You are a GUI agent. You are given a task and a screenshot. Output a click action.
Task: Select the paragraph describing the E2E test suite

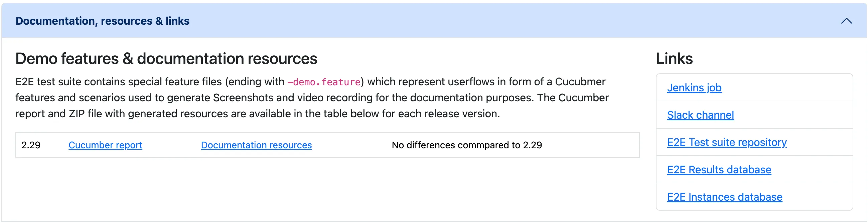pyautogui.click(x=312, y=98)
